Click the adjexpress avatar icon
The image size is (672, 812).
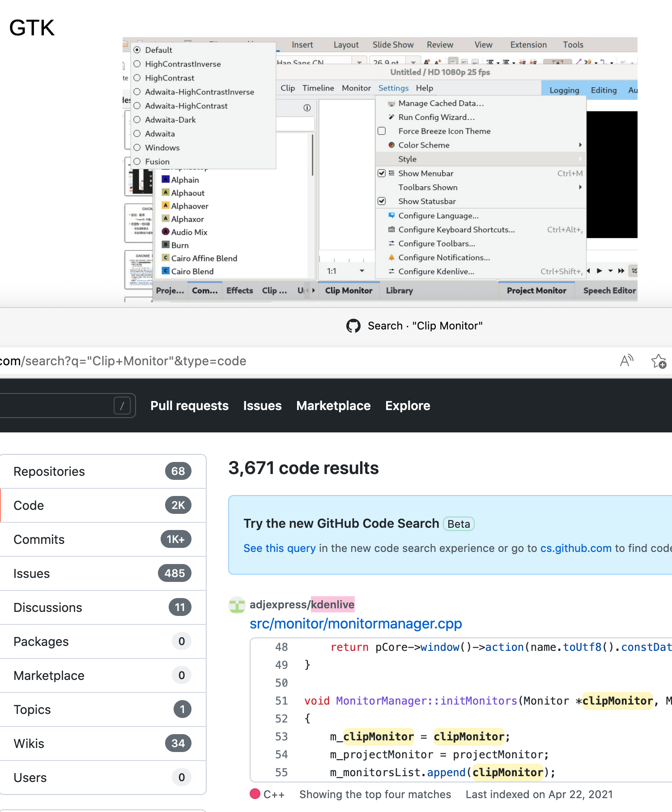237,605
